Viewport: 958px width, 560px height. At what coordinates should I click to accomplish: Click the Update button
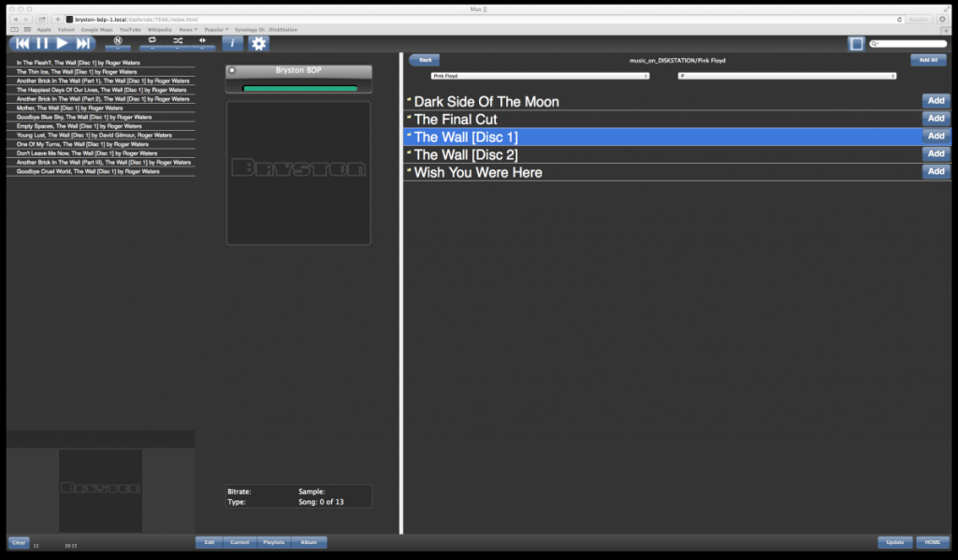click(x=895, y=542)
